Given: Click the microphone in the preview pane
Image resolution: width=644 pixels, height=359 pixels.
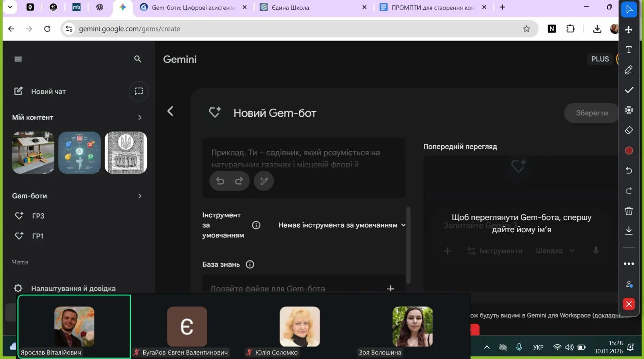Looking at the screenshot, I should [x=596, y=251].
